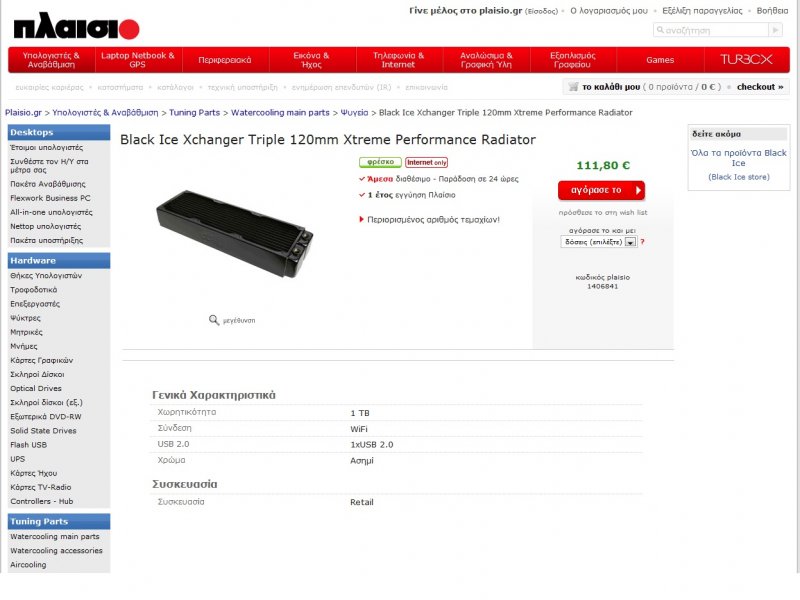This screenshot has height=600, width=800.
Task: Click the search submit arrow button
Action: coord(776,30)
